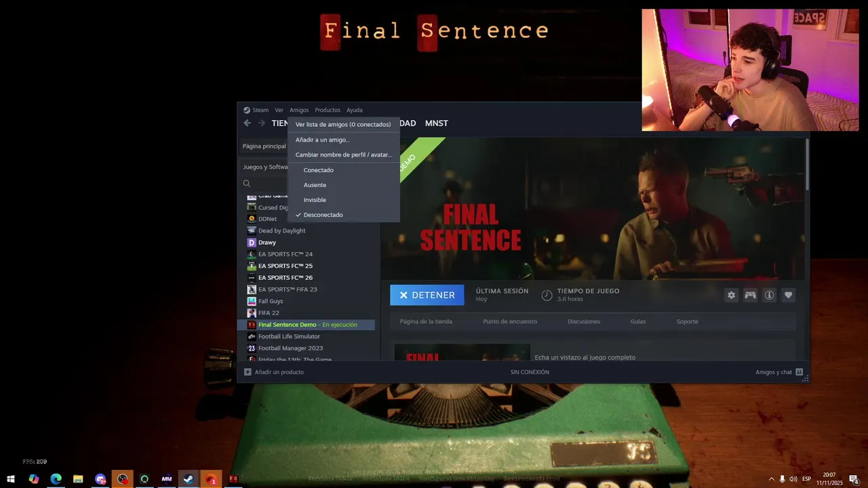This screenshot has width=868, height=488.
Task: Open the Steam menu
Action: click(260, 110)
